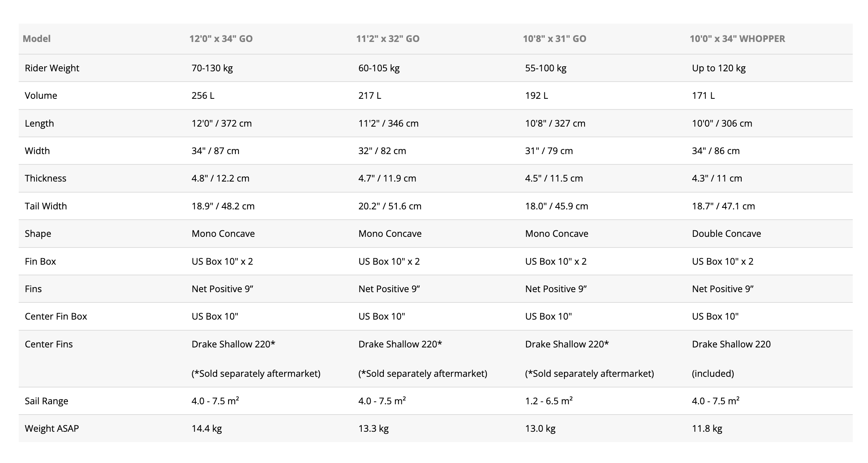This screenshot has width=868, height=463.
Task: Click the 20.2" / 51.6 cm tail width
Action: pyautogui.click(x=390, y=206)
